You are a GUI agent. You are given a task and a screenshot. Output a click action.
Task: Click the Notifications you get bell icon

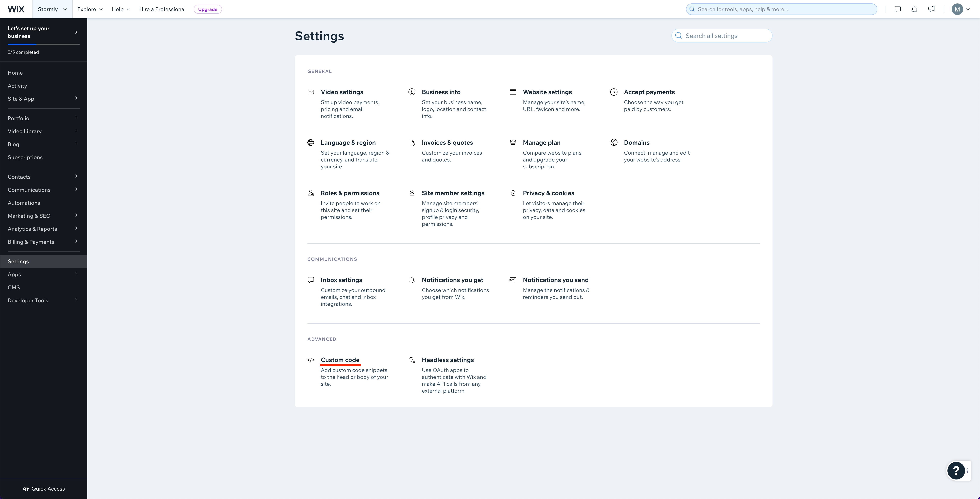point(412,280)
